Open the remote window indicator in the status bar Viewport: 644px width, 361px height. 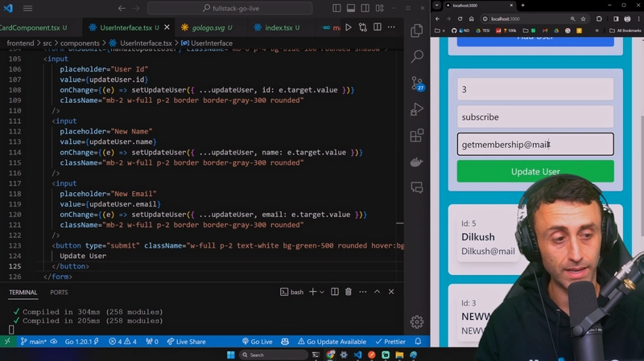point(7,342)
